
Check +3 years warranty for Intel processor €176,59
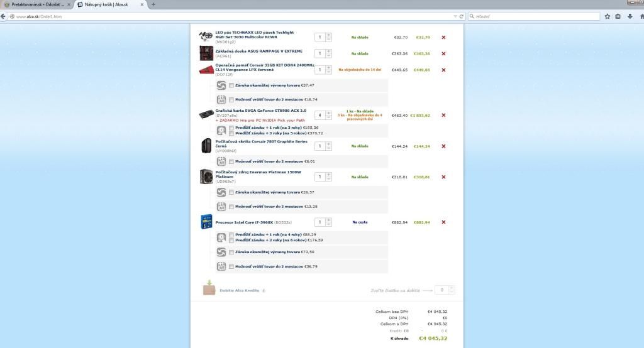231,240
